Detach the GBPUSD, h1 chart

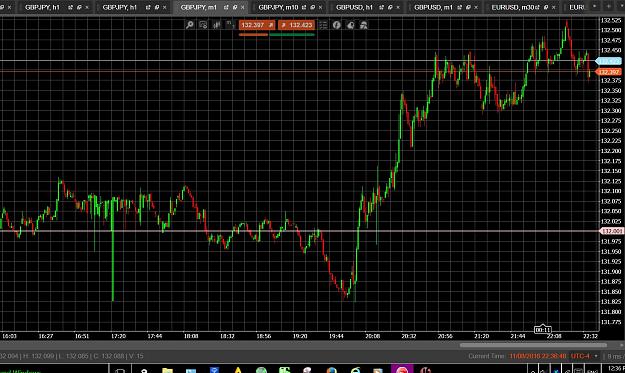pos(381,7)
